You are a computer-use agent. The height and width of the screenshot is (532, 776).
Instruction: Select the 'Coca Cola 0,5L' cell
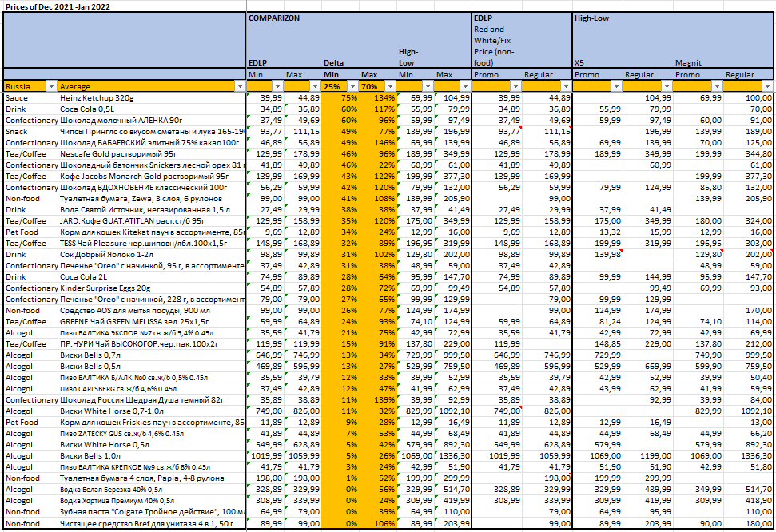[152, 109]
